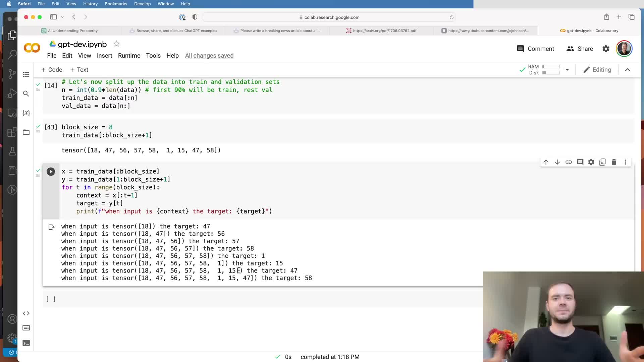The width and height of the screenshot is (644, 362).
Task: Clear output via output toggle icon
Action: click(51, 227)
